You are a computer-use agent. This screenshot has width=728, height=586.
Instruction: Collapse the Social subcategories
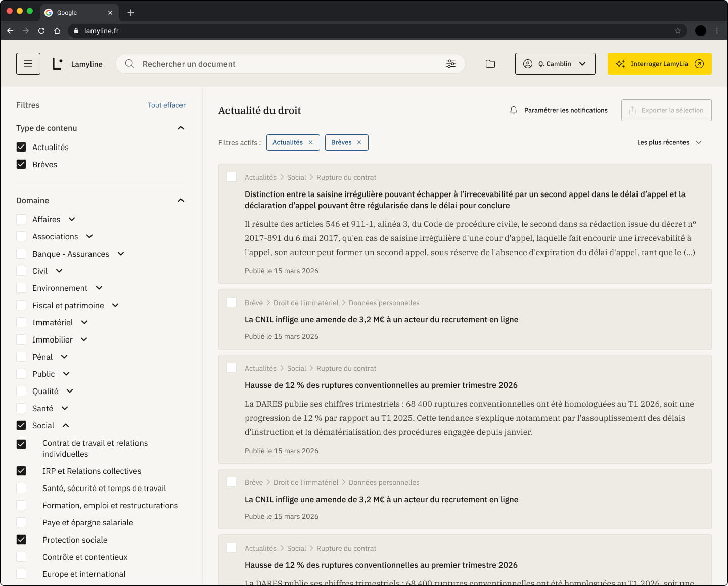click(66, 425)
